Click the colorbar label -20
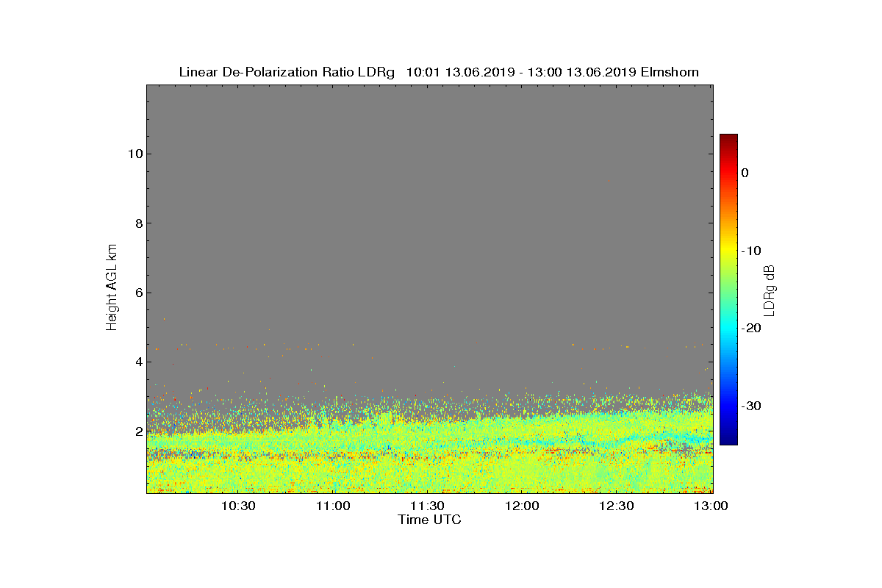Image resolution: width=882 pixels, height=588 pixels. click(750, 328)
